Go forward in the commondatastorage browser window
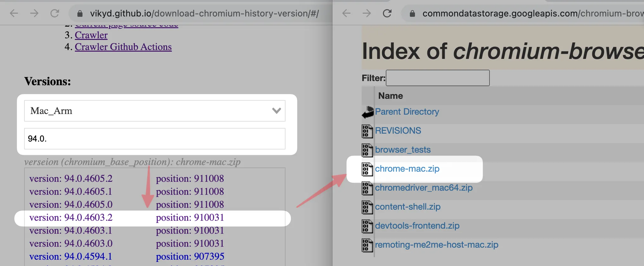Image resolution: width=644 pixels, height=266 pixels. [367, 13]
